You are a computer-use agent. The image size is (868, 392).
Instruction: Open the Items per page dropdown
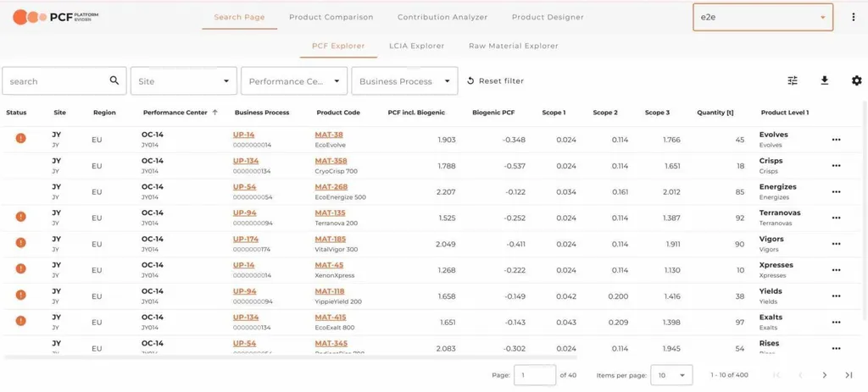671,375
